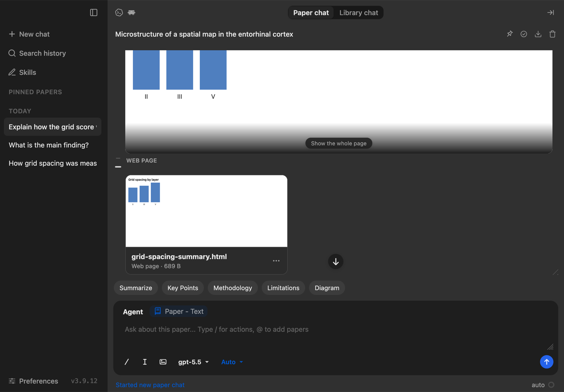The height and width of the screenshot is (392, 564).
Task: Click the grid spacing web page thumbnail
Action: [206, 211]
